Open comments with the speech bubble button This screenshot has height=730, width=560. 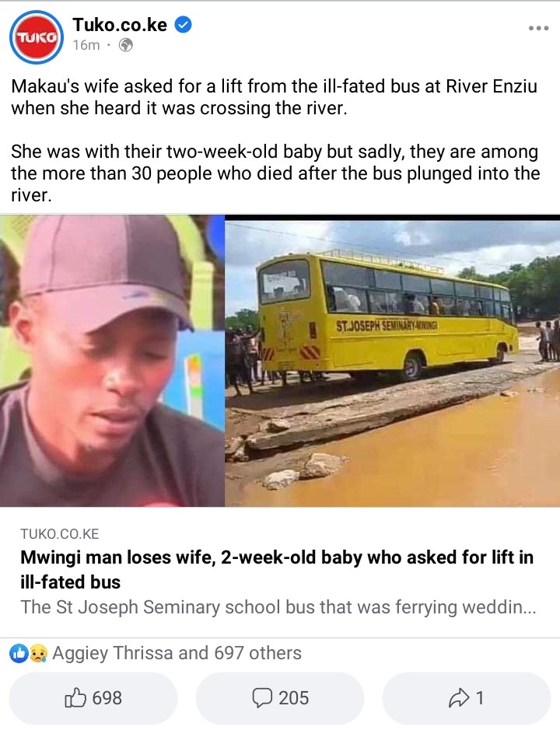(279, 698)
